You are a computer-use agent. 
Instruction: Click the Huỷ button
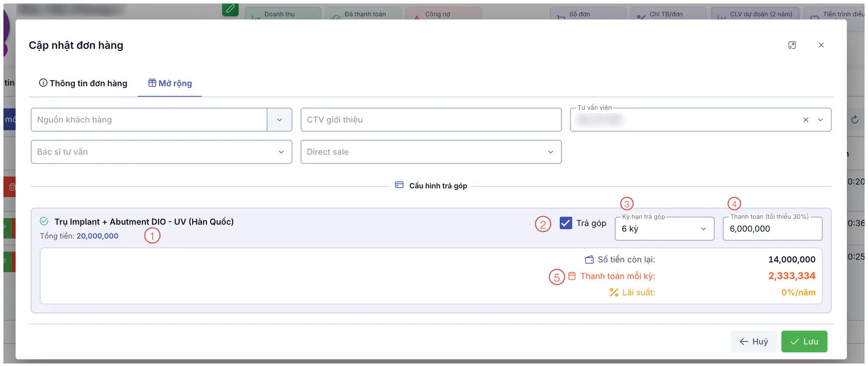pos(754,342)
